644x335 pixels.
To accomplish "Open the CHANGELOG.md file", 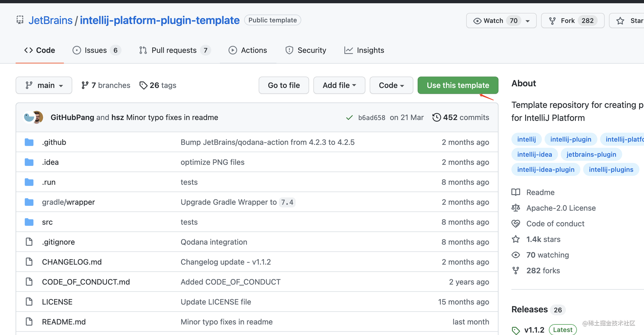I will tap(72, 262).
